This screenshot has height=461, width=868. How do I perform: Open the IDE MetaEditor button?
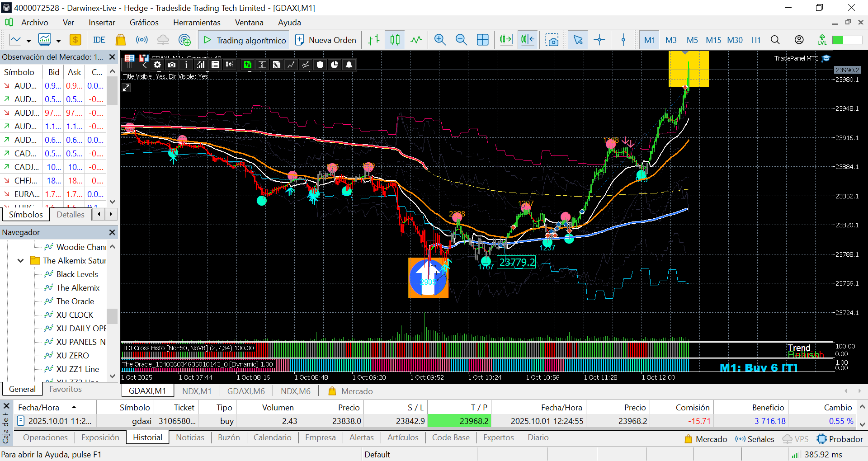[99, 40]
